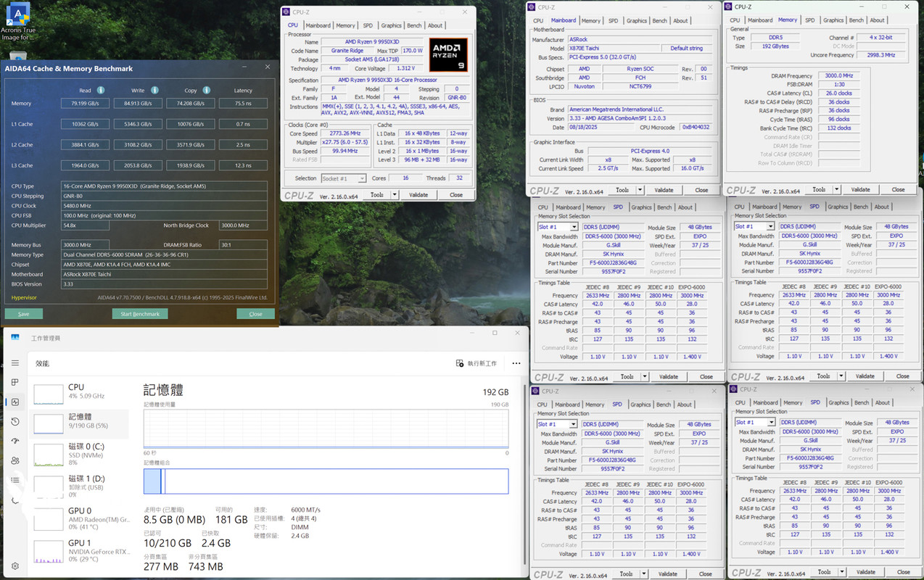
Task: Switch to Bench tab in CPU-Z CPU window
Action: [414, 25]
